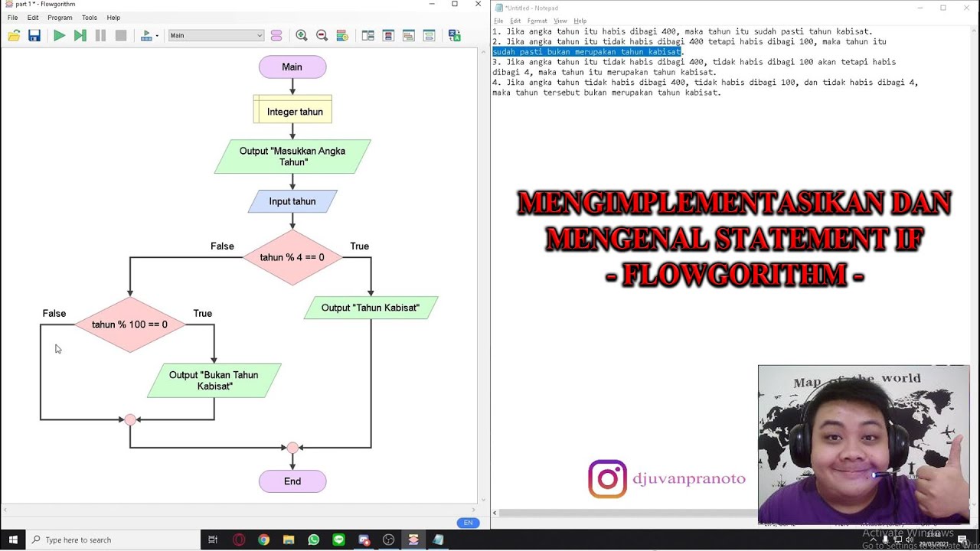This screenshot has height=551, width=980.
Task: Open Flowgorithm Help menu
Action: [x=113, y=18]
